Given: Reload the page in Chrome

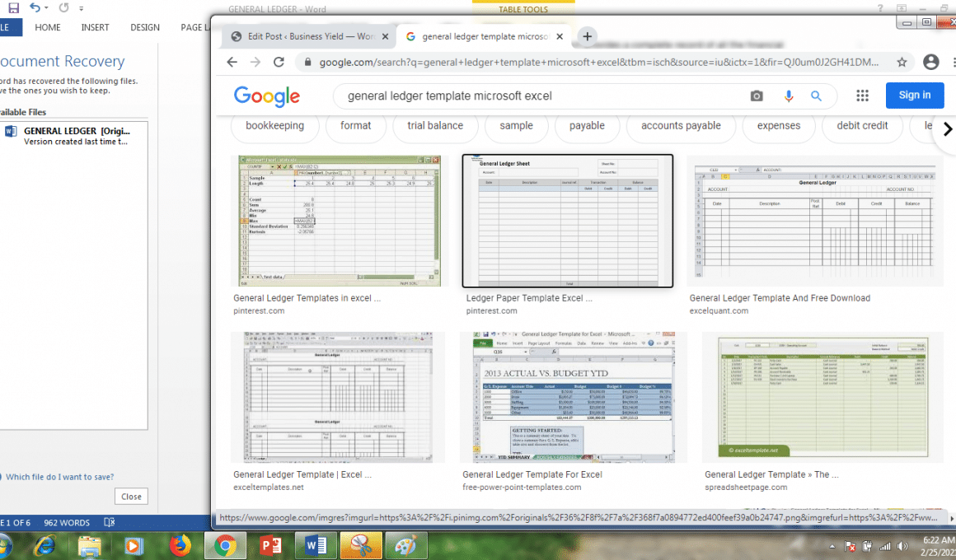Looking at the screenshot, I should pos(279,62).
